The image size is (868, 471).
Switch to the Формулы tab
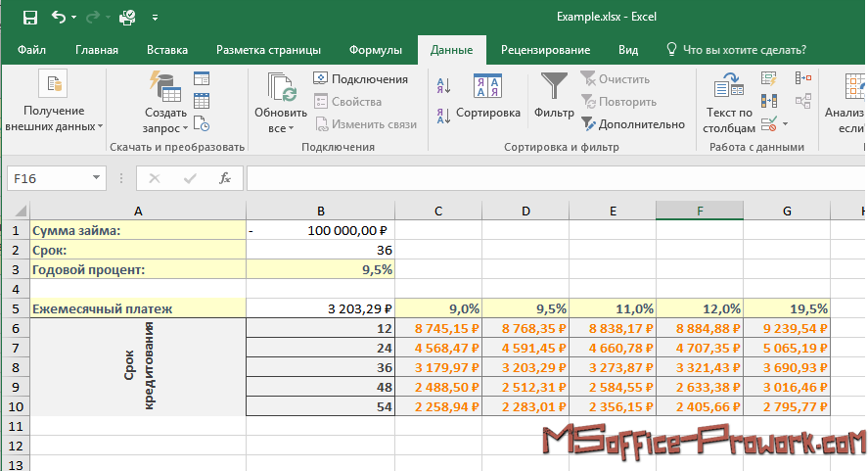[x=375, y=50]
